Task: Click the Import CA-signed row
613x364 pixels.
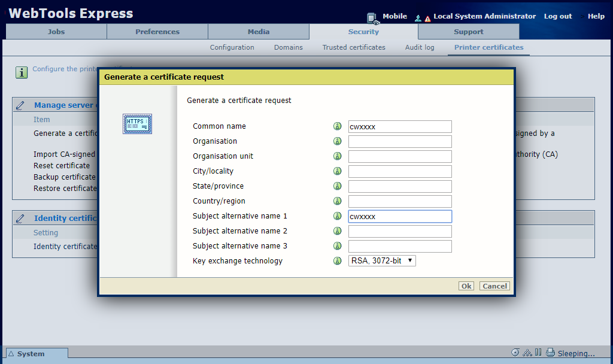Action: pyautogui.click(x=64, y=154)
